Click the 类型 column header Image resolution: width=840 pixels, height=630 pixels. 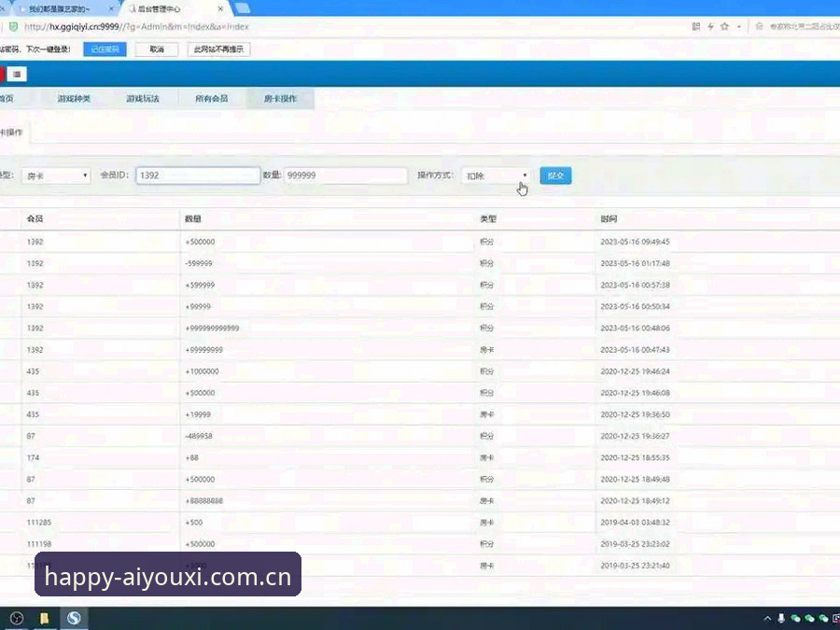(x=488, y=218)
